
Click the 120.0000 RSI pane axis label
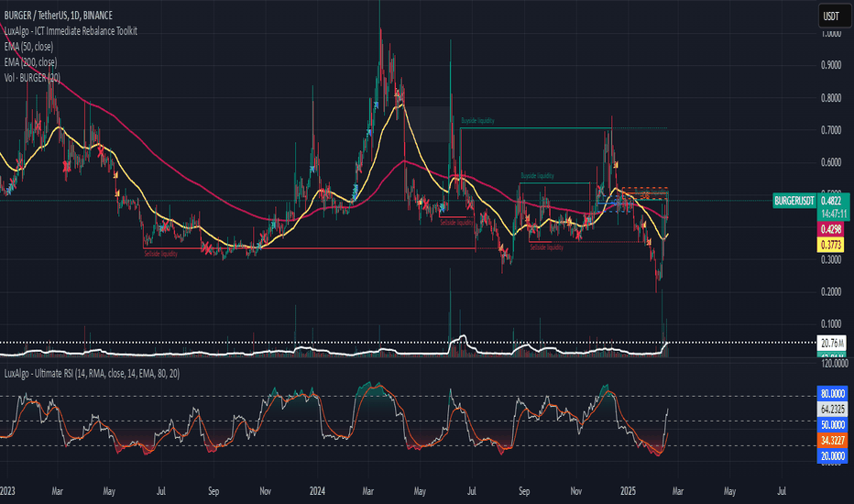(834, 363)
